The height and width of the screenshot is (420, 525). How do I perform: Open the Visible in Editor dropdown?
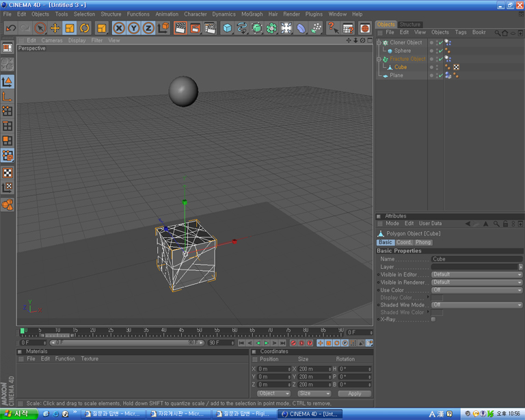[476, 274]
